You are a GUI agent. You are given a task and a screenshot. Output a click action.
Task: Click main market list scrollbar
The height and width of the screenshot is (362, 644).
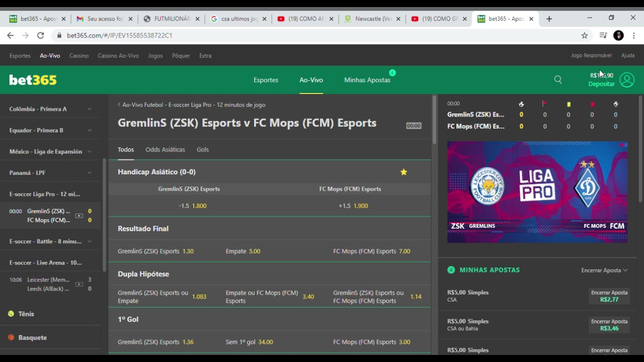tap(434, 120)
